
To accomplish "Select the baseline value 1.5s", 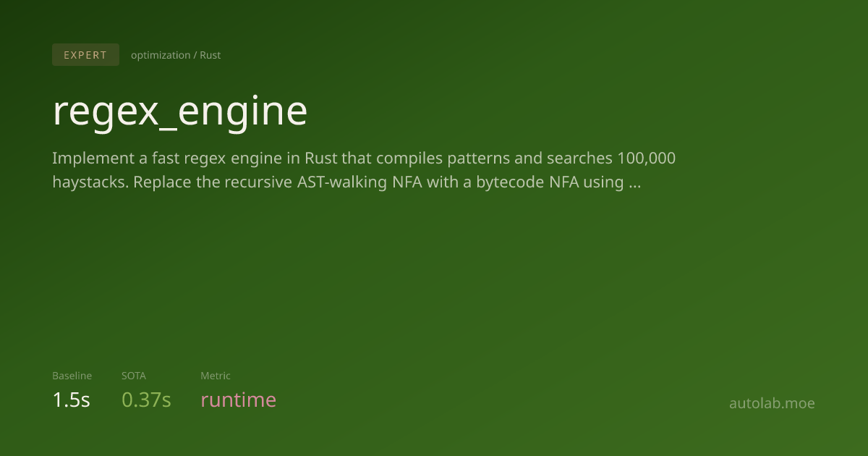I will [71, 400].
